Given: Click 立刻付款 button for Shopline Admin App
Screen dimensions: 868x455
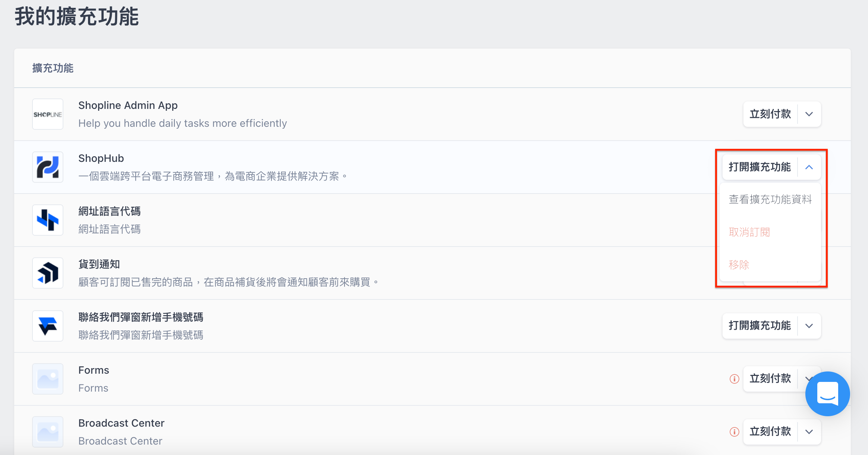Looking at the screenshot, I should 770,114.
